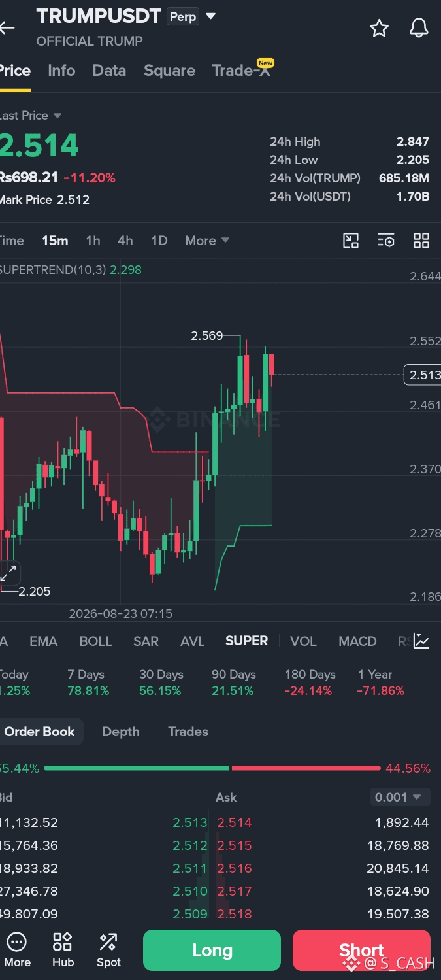Select bid price 2.510
Viewport: 441px width, 980px height.
[190, 891]
